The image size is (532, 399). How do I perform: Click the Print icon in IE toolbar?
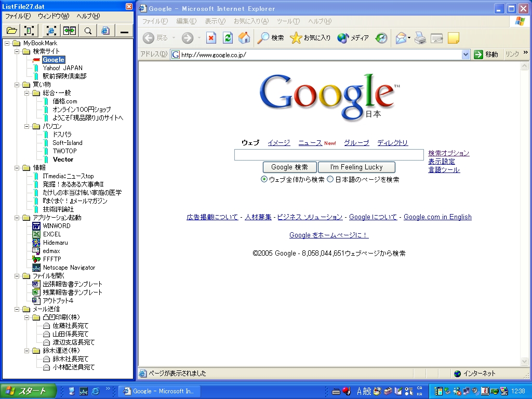click(x=420, y=37)
